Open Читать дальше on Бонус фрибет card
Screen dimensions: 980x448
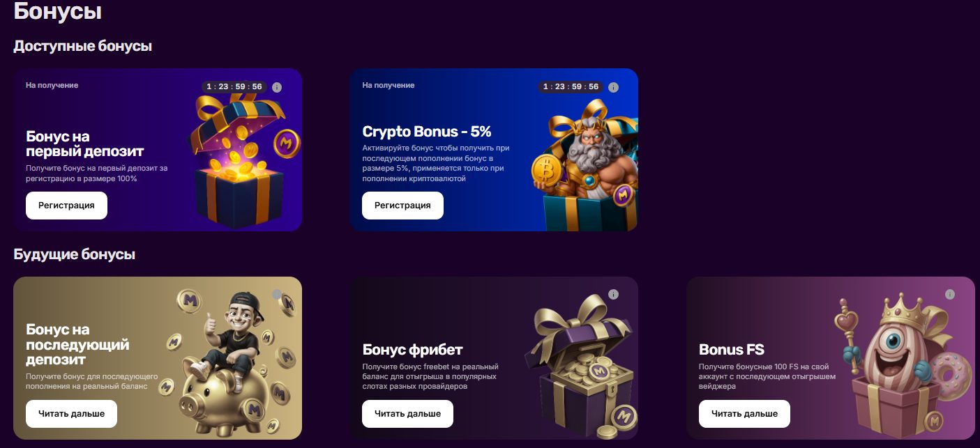coord(407,414)
